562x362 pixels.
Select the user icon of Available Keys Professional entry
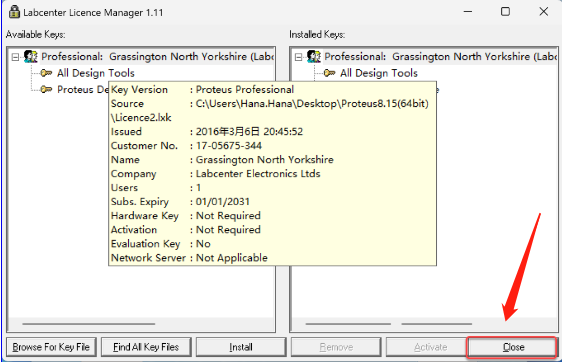click(30, 57)
